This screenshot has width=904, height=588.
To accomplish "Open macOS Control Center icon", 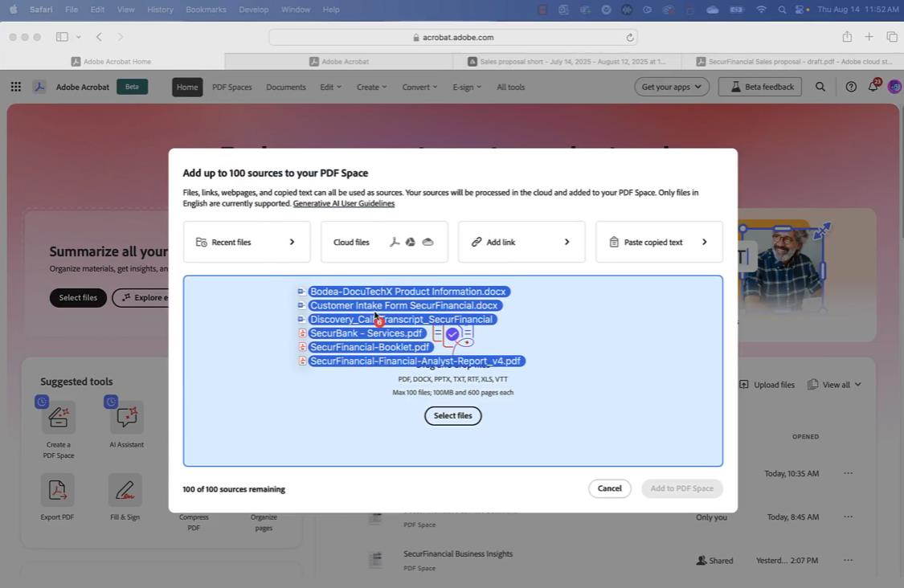I will coord(801,10).
